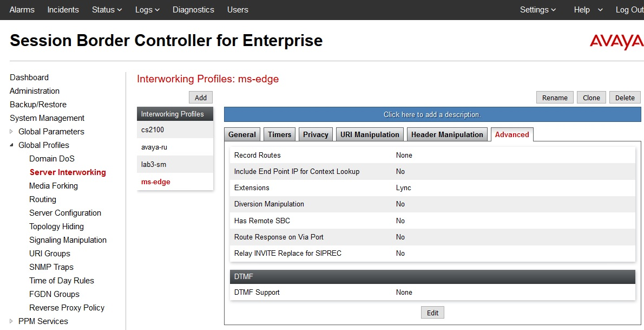This screenshot has height=330, width=644.
Task: Open the Header Manipulation tab
Action: [x=447, y=134]
